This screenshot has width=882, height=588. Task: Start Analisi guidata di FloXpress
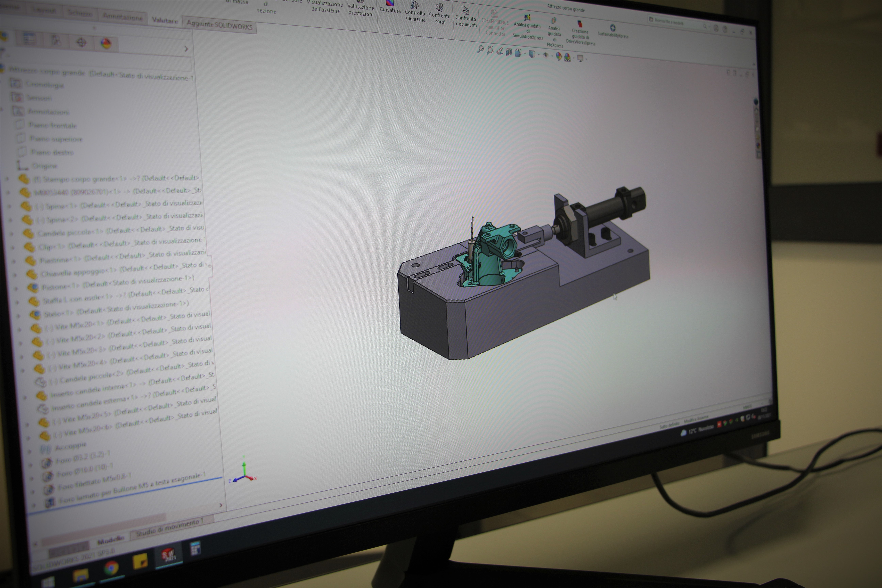[x=555, y=33]
